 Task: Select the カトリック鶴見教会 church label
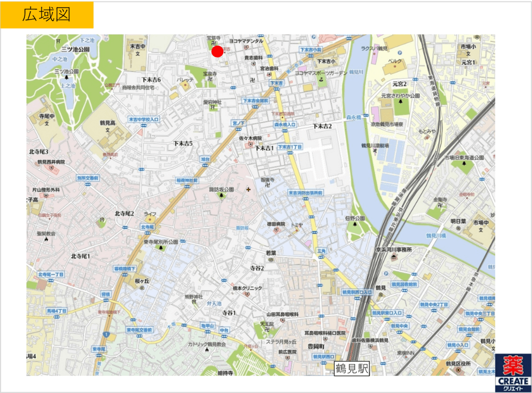[207, 344]
